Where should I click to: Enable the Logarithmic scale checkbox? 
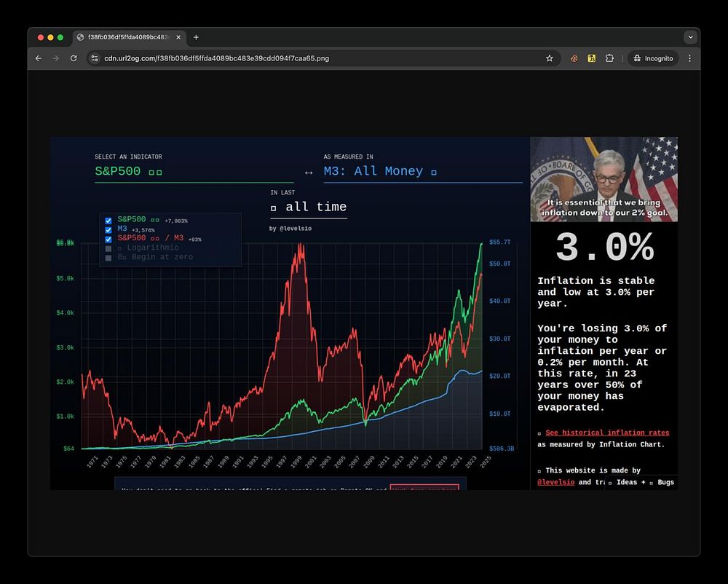(108, 248)
